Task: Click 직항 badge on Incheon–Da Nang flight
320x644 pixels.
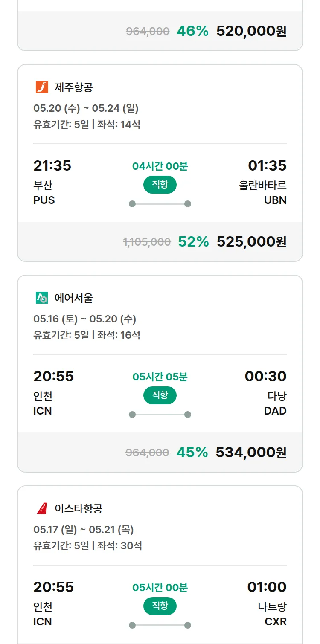Action: [160, 395]
